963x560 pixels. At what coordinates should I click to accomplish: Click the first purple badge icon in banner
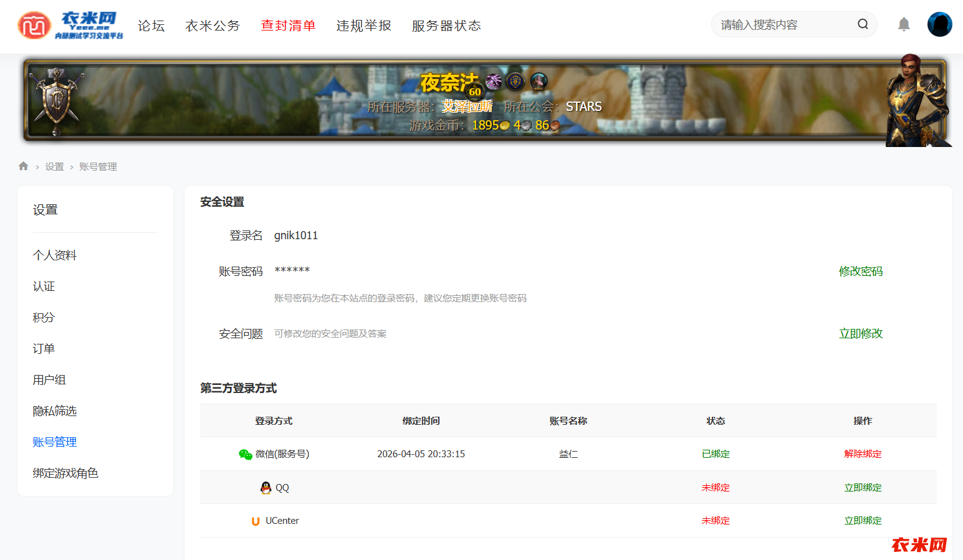tap(494, 81)
